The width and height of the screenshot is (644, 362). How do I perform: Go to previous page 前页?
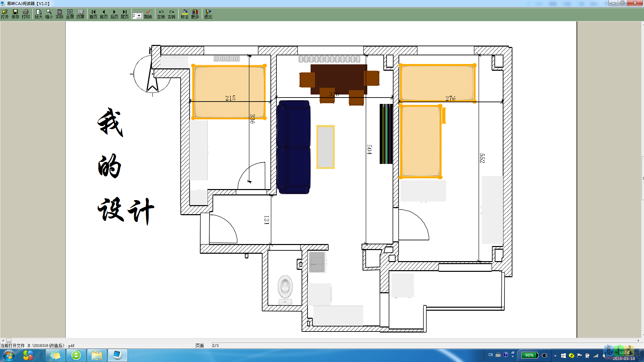[x=104, y=14]
